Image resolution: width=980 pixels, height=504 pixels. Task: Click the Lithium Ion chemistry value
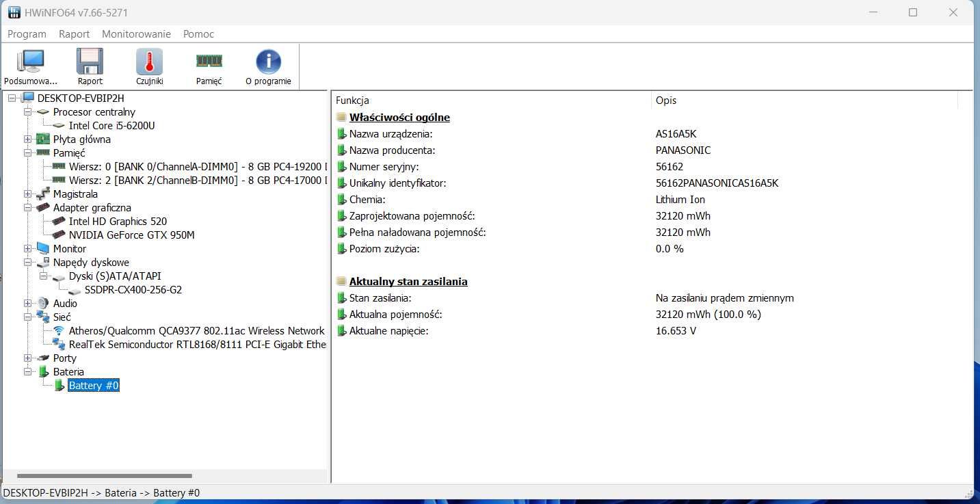pos(680,200)
